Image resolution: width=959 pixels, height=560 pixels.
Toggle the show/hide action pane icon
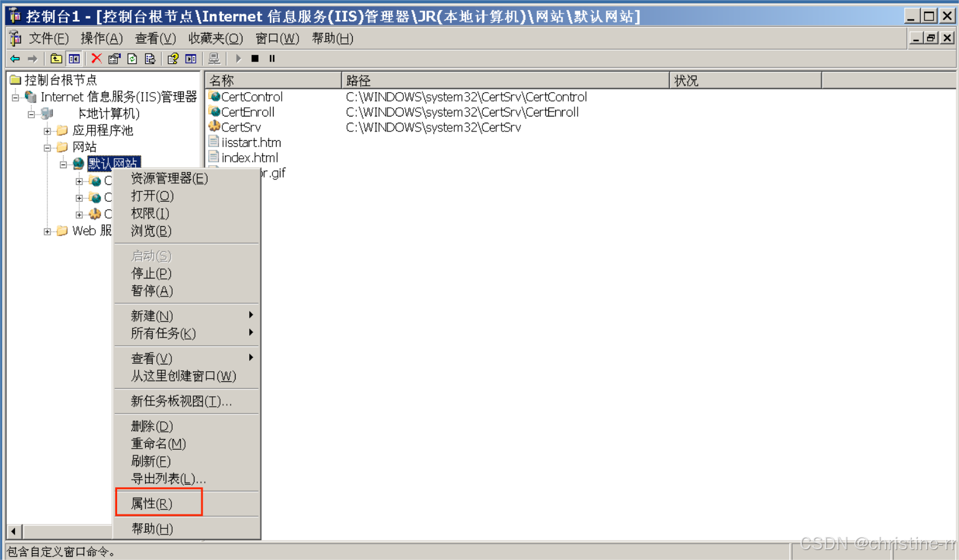tap(191, 59)
